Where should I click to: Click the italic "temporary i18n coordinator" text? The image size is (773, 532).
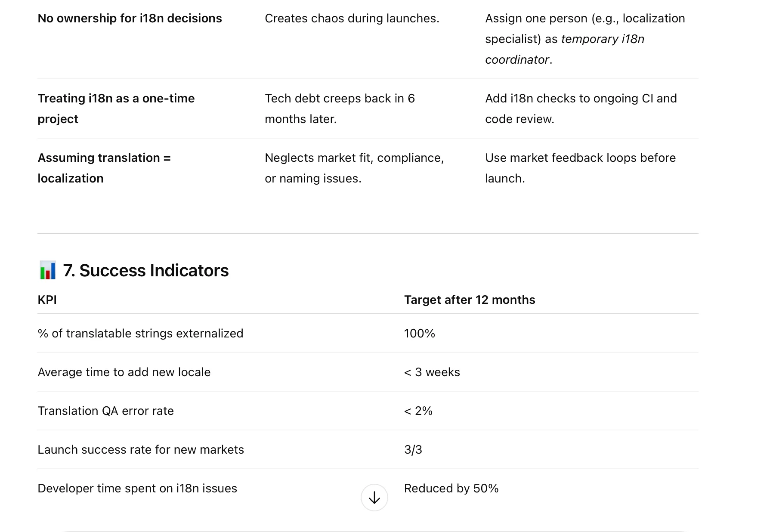point(602,39)
